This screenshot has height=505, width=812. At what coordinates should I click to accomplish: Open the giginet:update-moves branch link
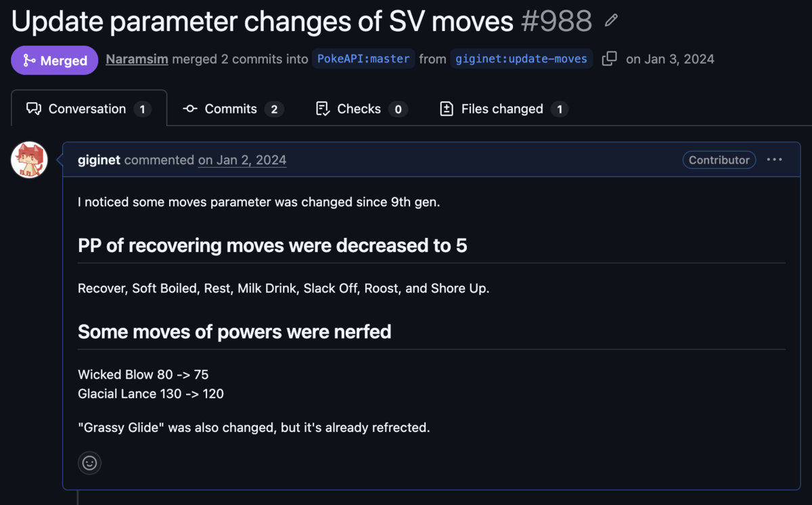tap(521, 59)
